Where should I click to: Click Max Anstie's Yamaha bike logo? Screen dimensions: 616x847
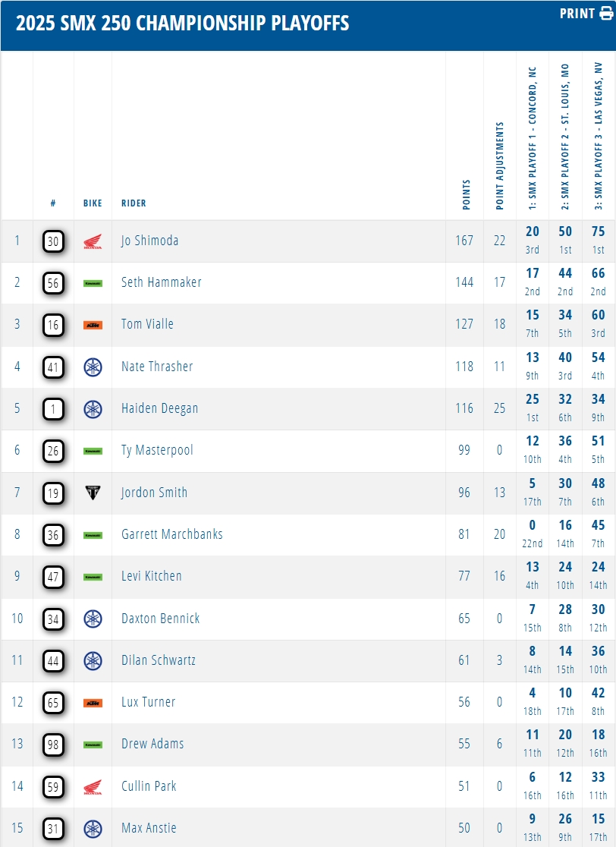93,829
